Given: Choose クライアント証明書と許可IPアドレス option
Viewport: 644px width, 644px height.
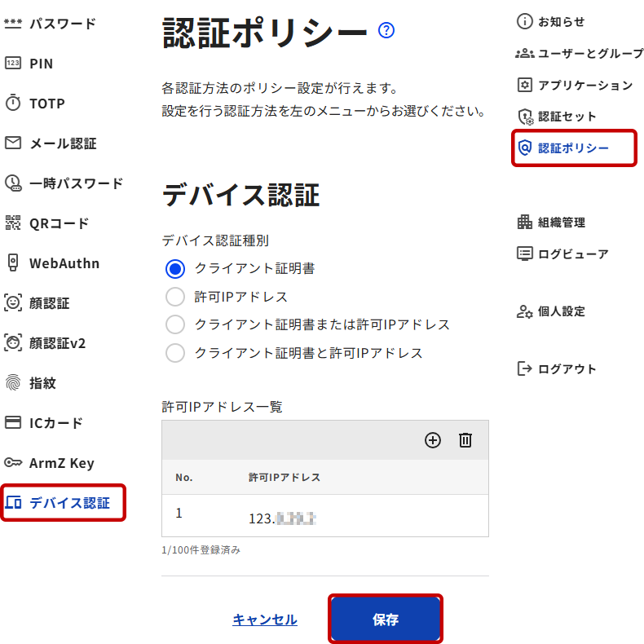Looking at the screenshot, I should [x=175, y=353].
